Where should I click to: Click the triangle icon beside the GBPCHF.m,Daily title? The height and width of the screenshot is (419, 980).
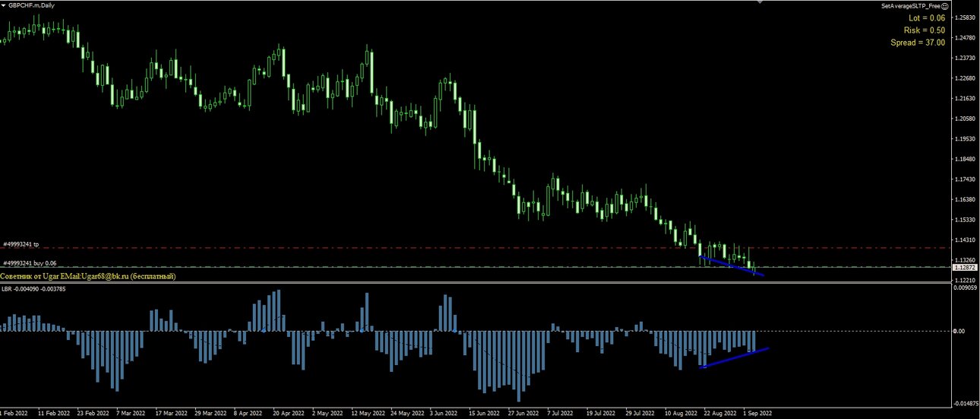click(x=4, y=5)
